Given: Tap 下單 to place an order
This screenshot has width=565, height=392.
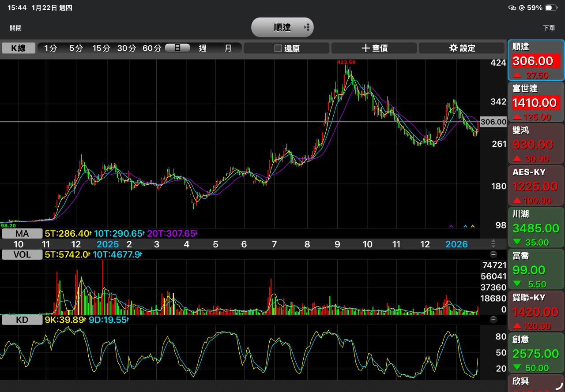Looking at the screenshot, I should point(549,28).
